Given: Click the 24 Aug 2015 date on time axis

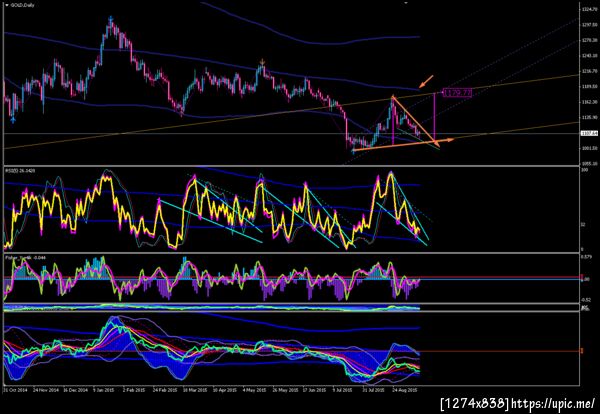Looking at the screenshot, I should pyautogui.click(x=405, y=390).
